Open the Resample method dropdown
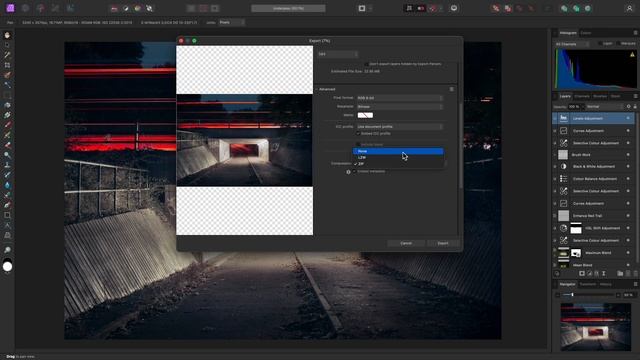The image size is (640, 360). pyautogui.click(x=400, y=107)
